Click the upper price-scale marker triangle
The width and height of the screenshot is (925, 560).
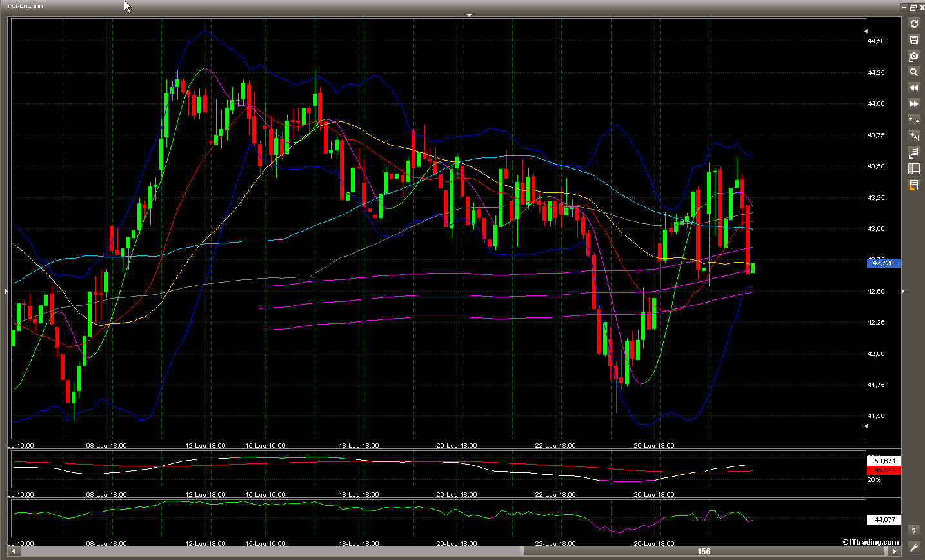click(x=866, y=31)
